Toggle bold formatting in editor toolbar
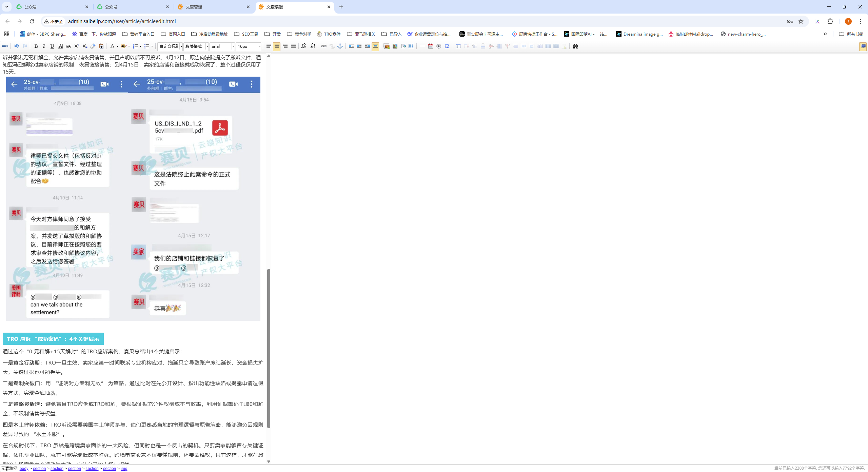868x472 pixels. click(x=36, y=46)
